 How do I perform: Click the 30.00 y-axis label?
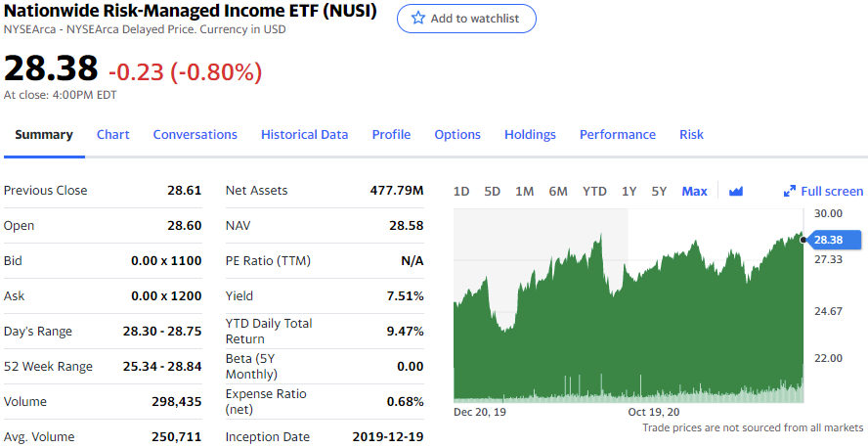click(x=828, y=213)
